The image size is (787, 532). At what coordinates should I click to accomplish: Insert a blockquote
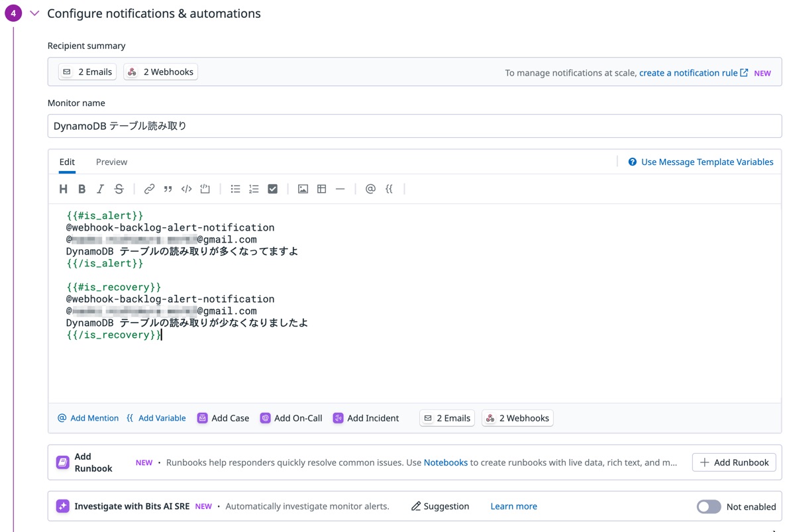[168, 189]
